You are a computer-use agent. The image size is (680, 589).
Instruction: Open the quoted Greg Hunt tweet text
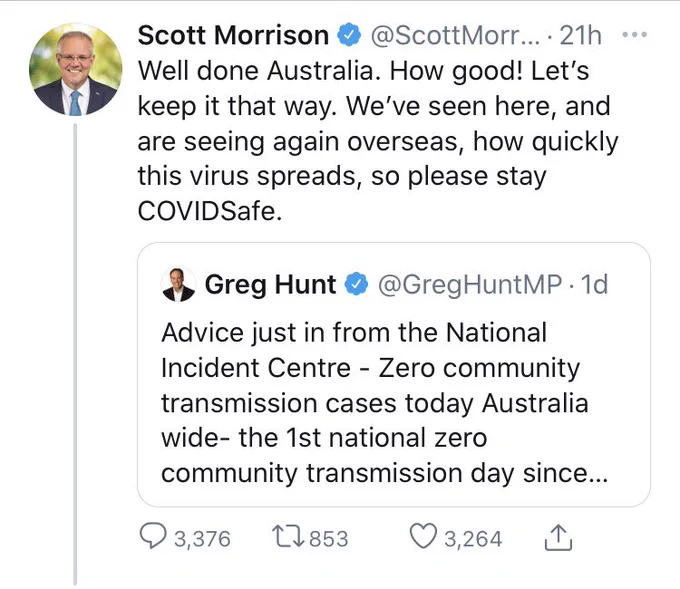coord(384,403)
